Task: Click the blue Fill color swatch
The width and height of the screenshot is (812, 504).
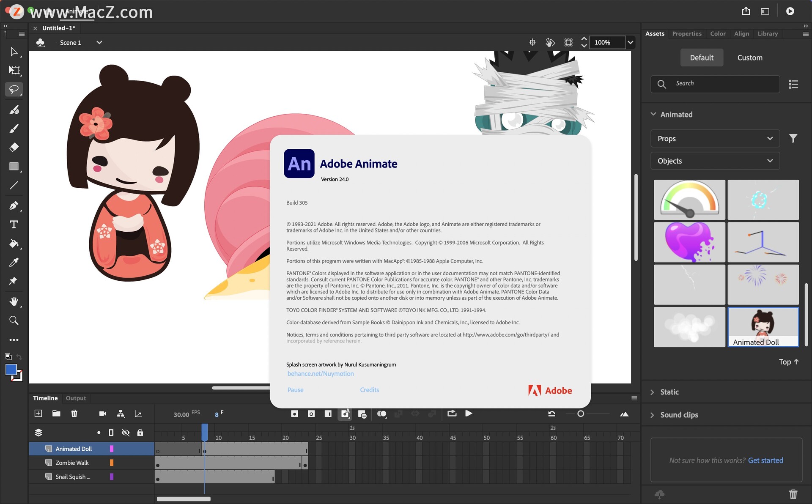Action: (11, 370)
